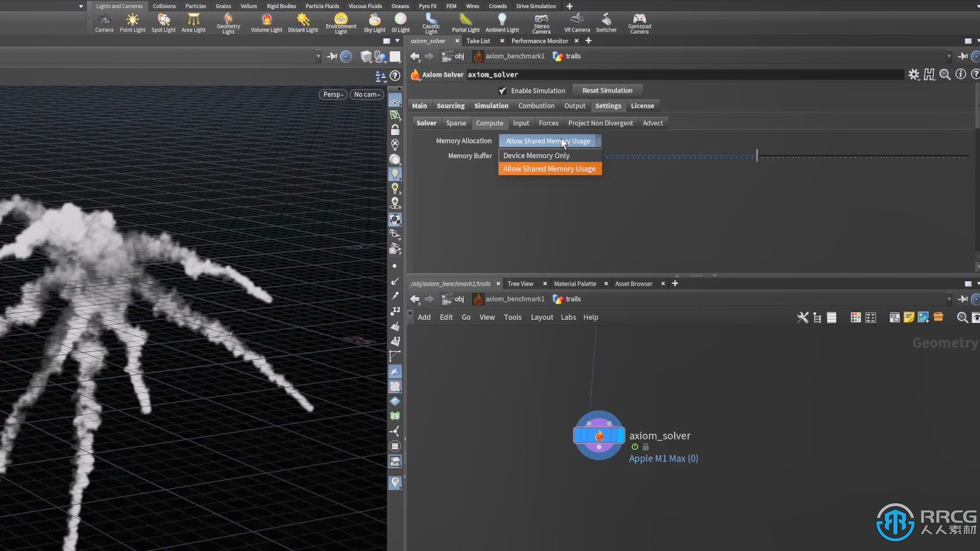Expand the Memory Allocation dropdown
Image resolution: width=980 pixels, height=551 pixels.
tap(549, 141)
